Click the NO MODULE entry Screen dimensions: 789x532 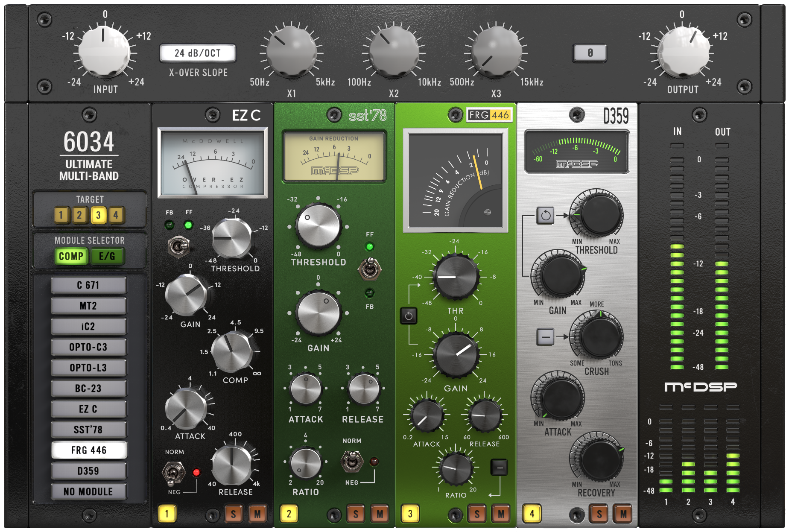pos(88,491)
